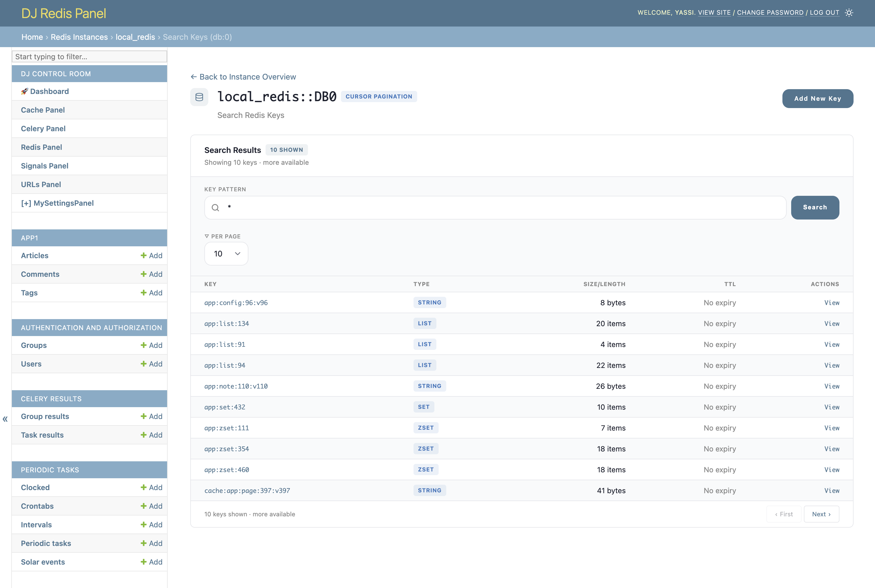Click the green plus icon for Clocked

click(x=143, y=487)
